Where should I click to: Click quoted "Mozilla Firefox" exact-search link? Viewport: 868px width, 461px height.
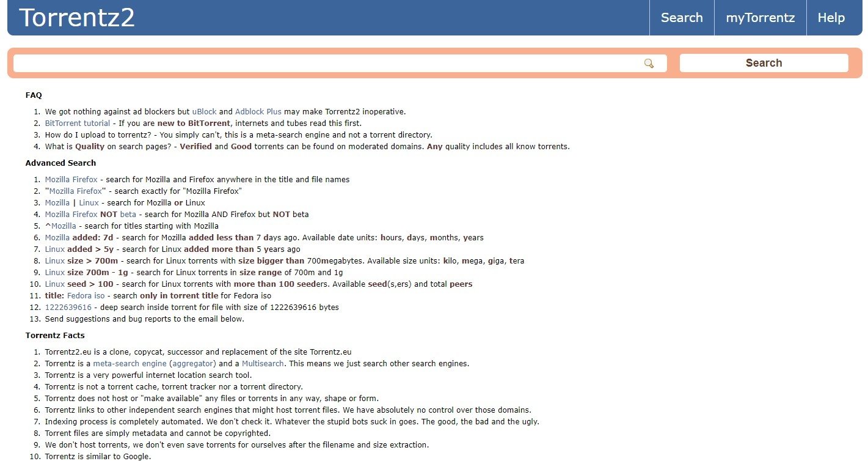coord(75,191)
